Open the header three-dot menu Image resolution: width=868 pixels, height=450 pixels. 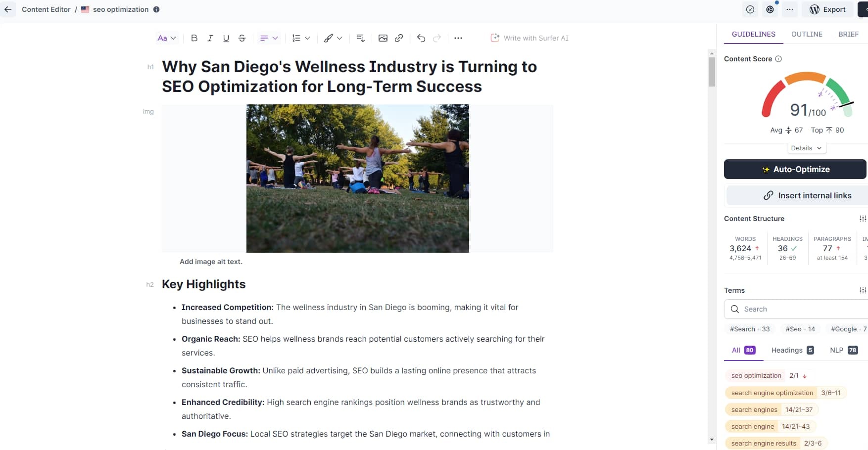click(x=790, y=9)
